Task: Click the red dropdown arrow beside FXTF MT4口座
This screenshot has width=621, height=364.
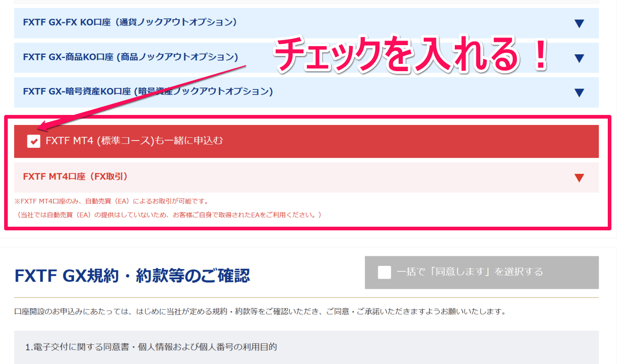Action: pos(579,177)
